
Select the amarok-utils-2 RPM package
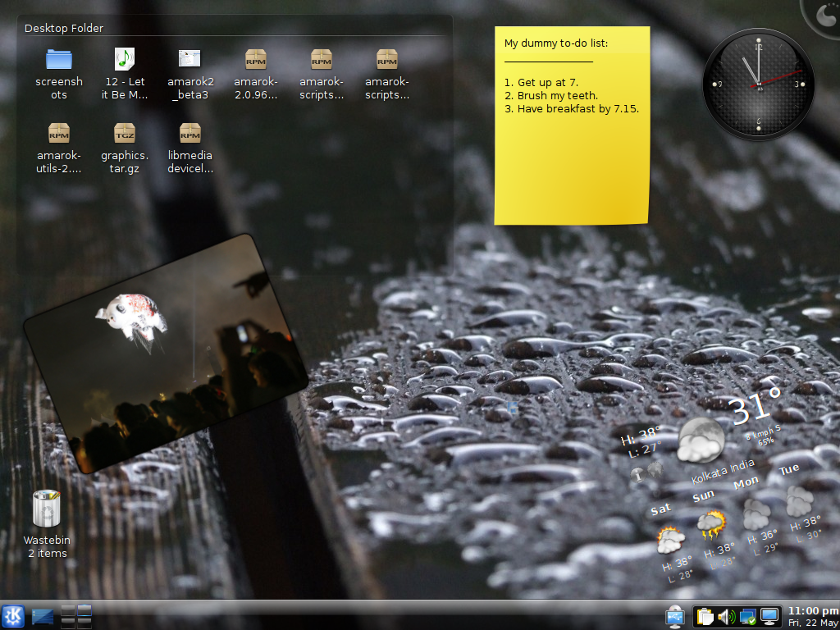click(x=59, y=133)
